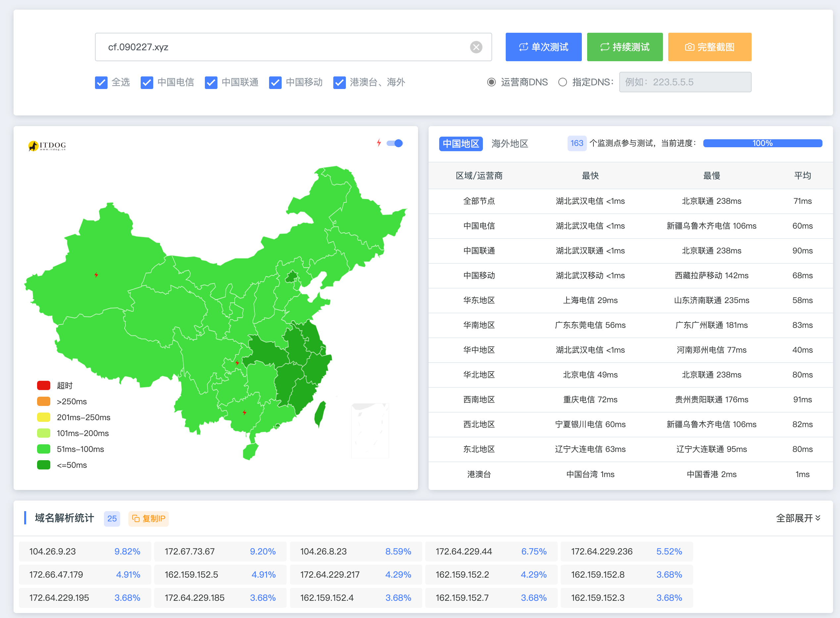Select the 西南地区 row label
Screen dimensions: 840x618
[479, 400]
